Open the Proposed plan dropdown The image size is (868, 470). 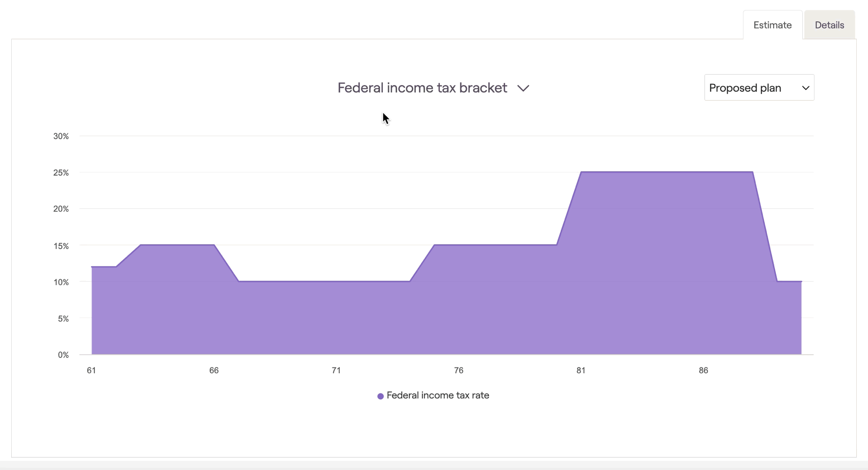759,88
